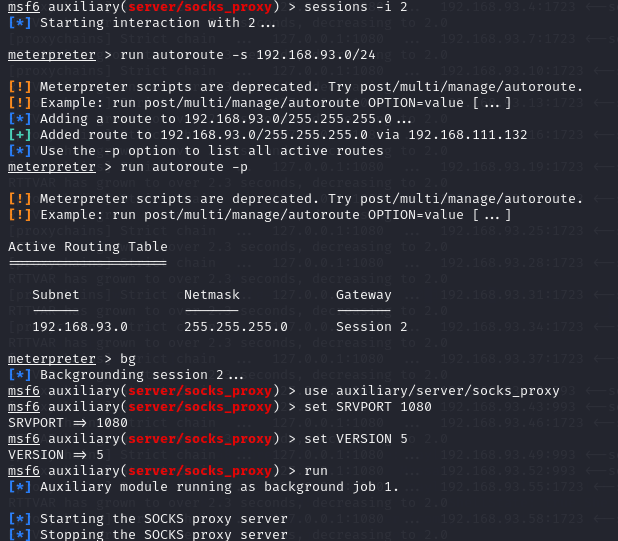Click the 'Netmask' column header

pyautogui.click(x=212, y=295)
